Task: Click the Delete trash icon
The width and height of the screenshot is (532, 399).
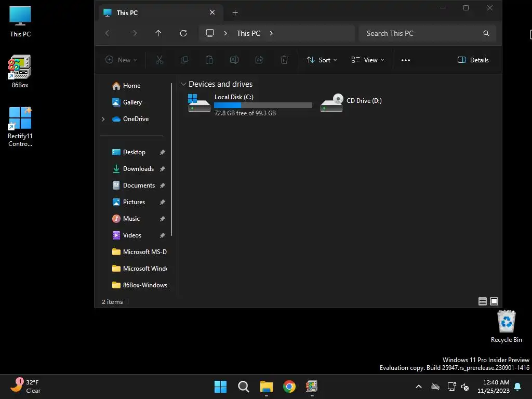Action: click(x=284, y=60)
